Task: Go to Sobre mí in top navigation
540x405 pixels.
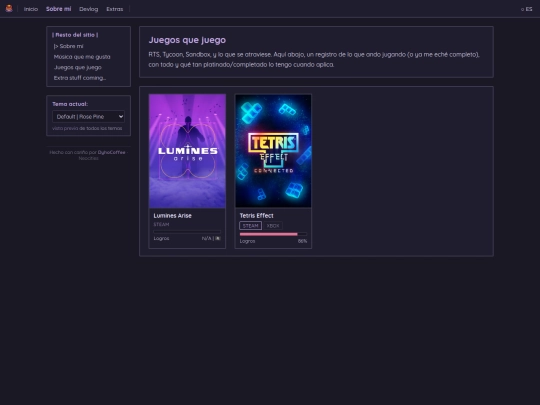Action: point(59,9)
